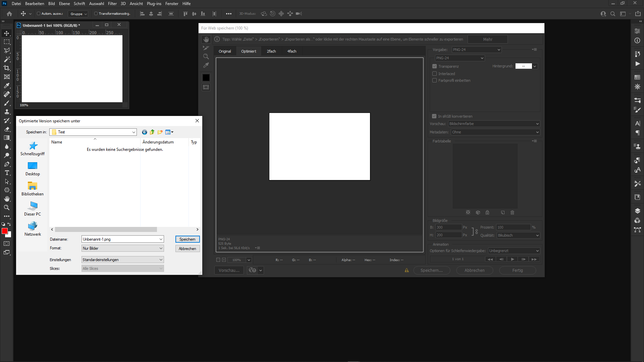Select the Zoom tool in left toolbar
Image resolution: width=644 pixels, height=362 pixels.
click(7, 208)
